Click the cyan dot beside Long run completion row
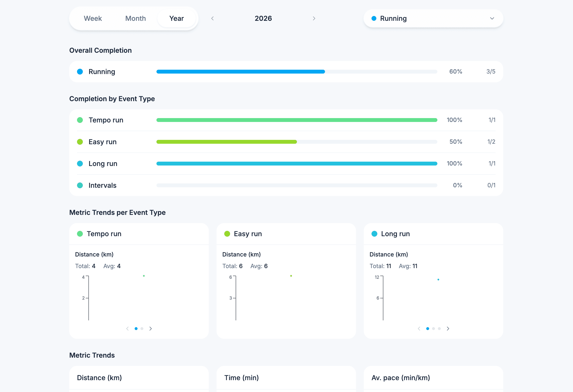The image size is (573, 392). point(80,164)
